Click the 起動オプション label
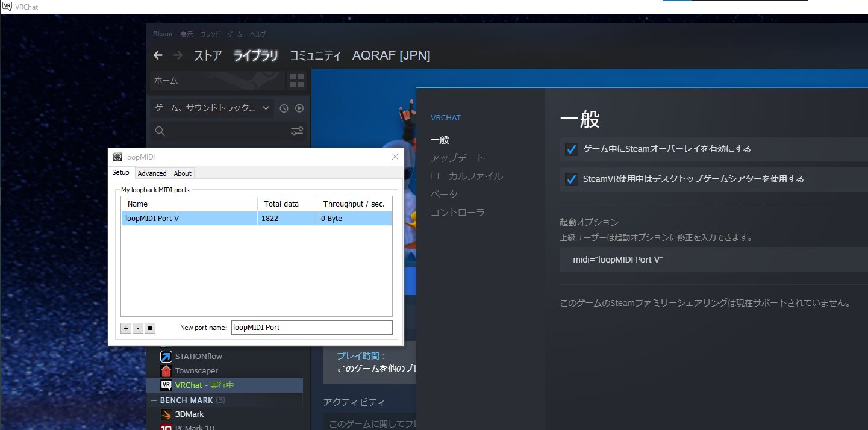 (x=589, y=222)
